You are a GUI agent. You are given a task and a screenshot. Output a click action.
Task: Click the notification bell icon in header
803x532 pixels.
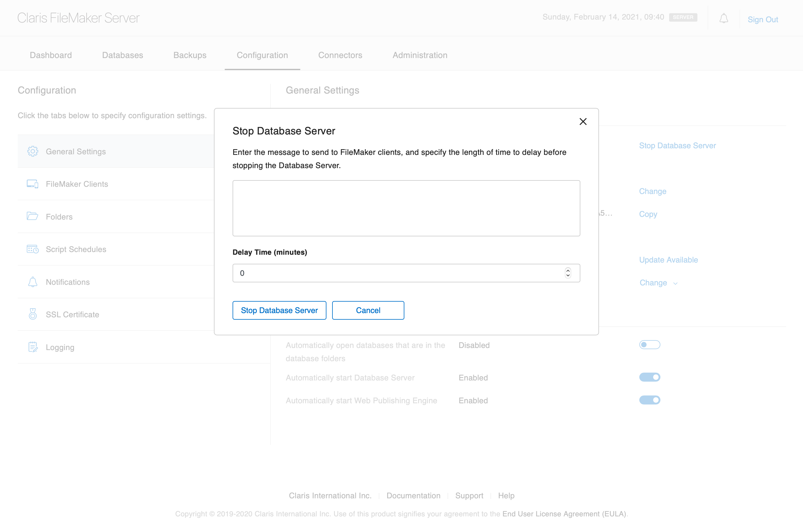(x=724, y=18)
